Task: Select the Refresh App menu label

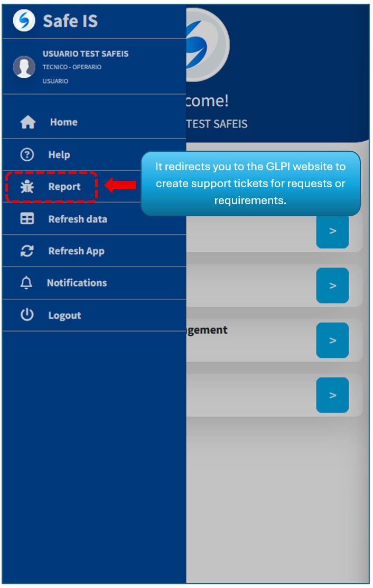Action: (77, 251)
